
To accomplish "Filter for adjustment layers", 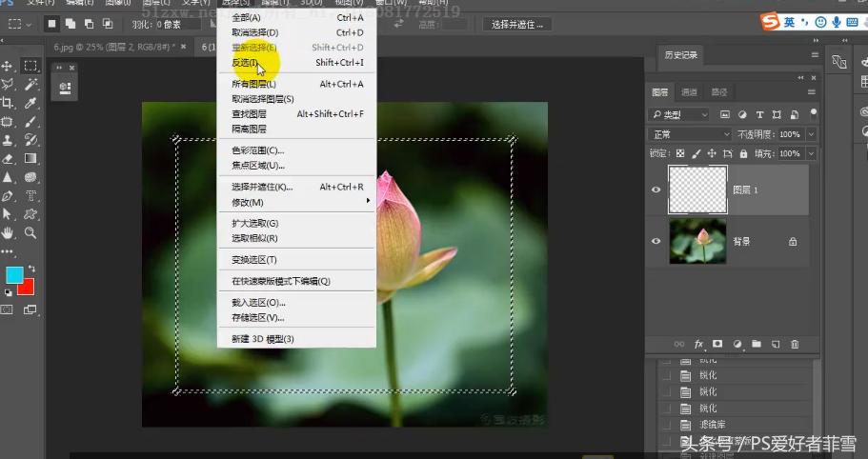I will pyautogui.click(x=742, y=114).
